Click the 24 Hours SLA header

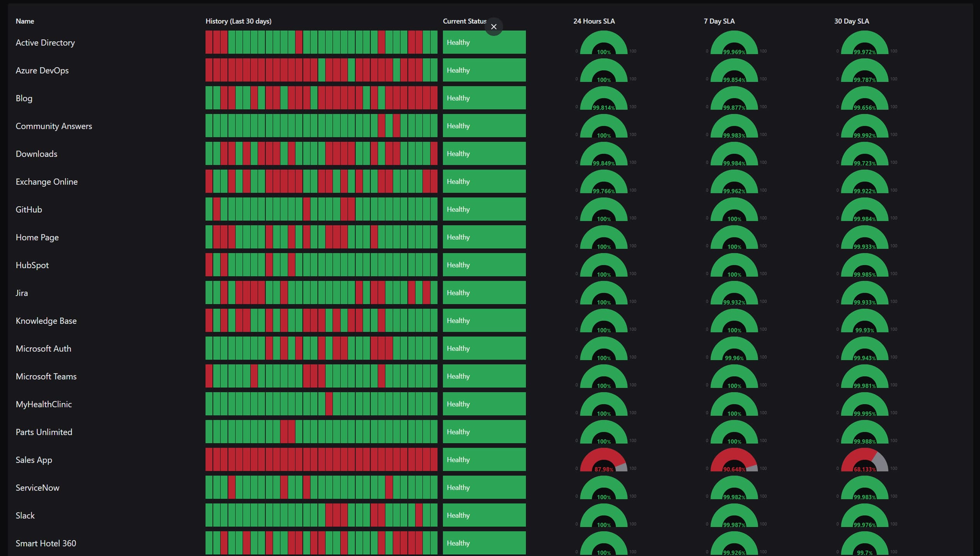tap(594, 21)
